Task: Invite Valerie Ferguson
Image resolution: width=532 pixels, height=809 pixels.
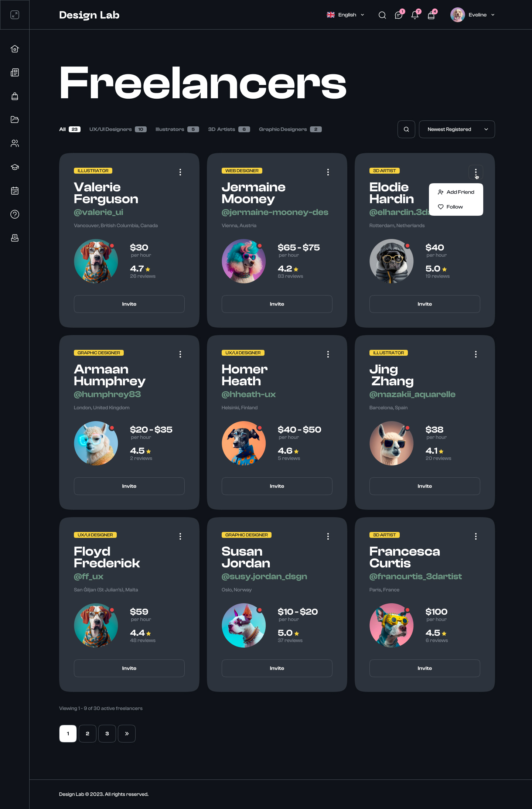Action: point(129,304)
